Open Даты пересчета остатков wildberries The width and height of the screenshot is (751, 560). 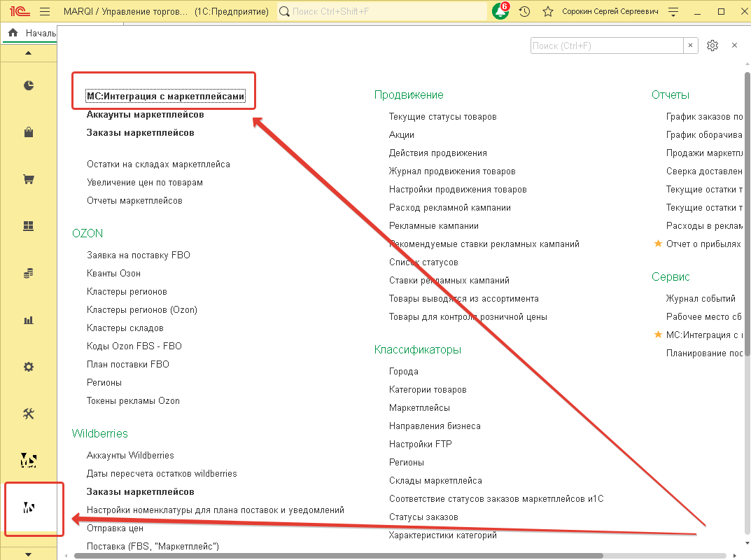click(x=162, y=474)
